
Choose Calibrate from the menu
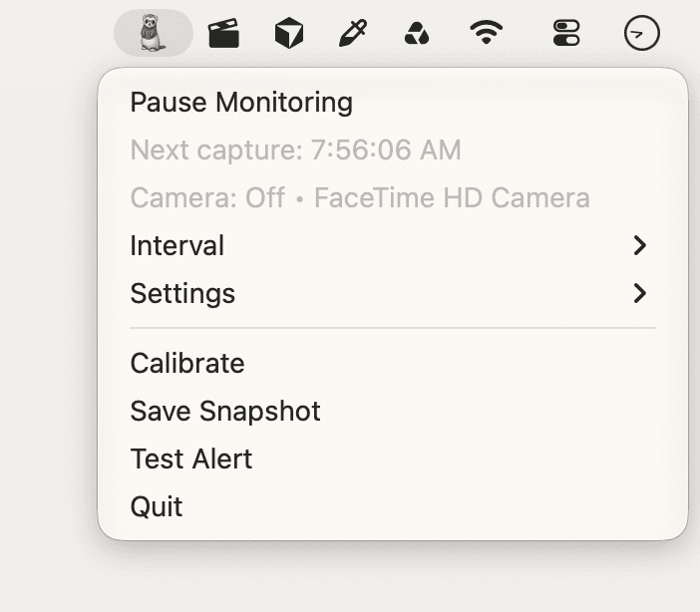(x=393, y=363)
